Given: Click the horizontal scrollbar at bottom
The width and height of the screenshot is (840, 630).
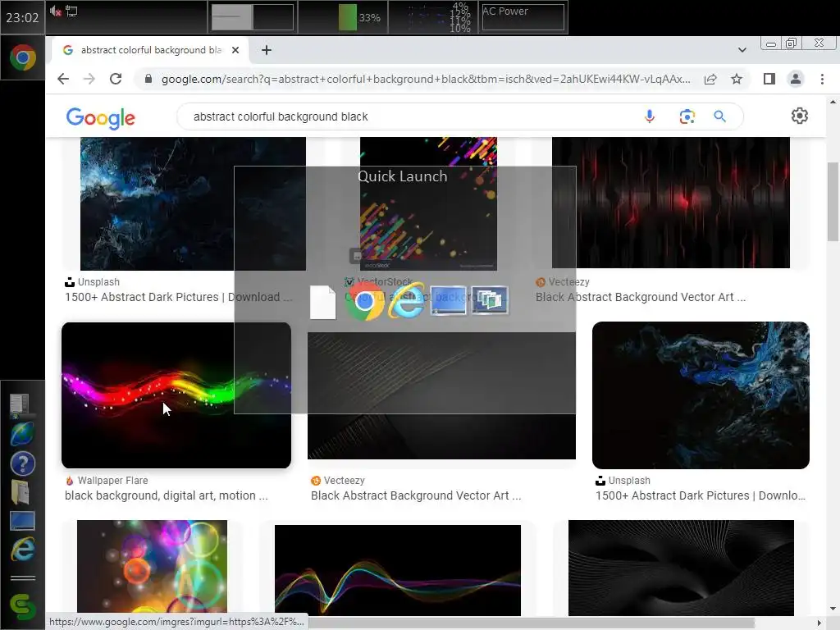Looking at the screenshot, I should click(x=531, y=623).
